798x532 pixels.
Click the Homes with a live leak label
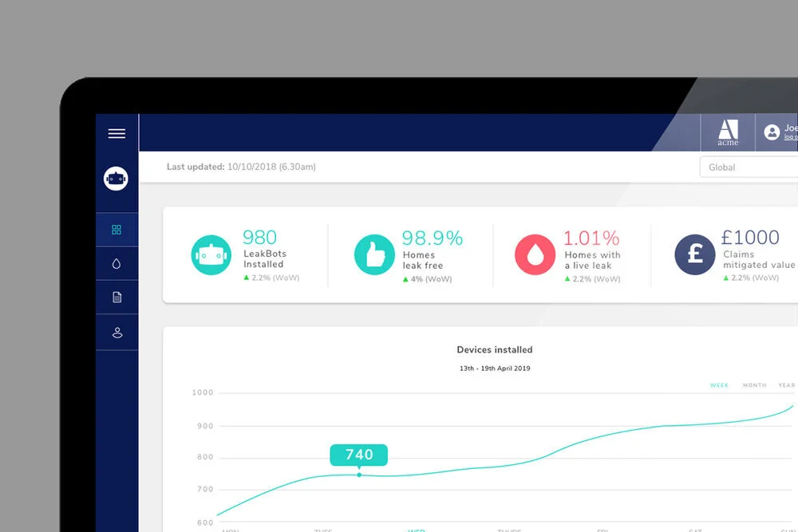[592, 260]
